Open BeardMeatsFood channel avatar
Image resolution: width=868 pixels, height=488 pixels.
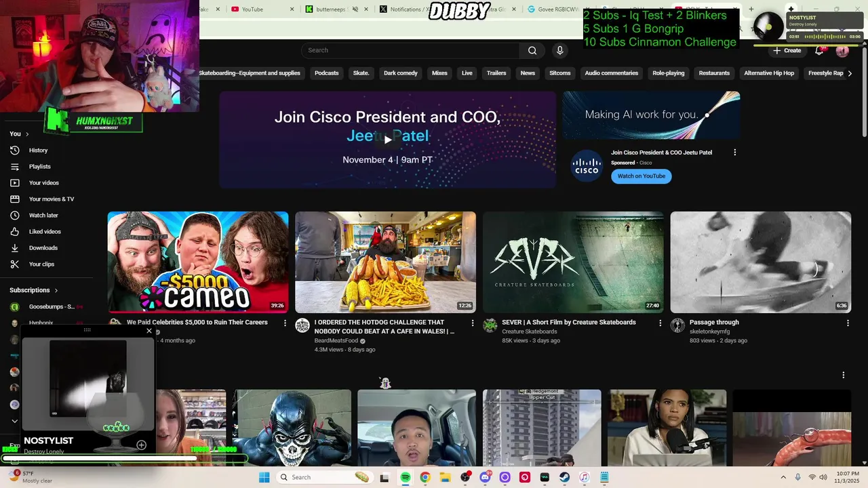302,325
